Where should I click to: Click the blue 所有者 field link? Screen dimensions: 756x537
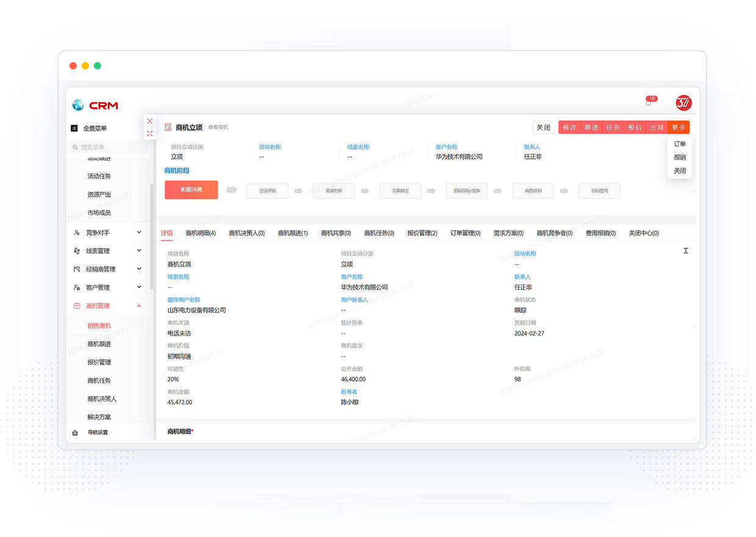349,392
